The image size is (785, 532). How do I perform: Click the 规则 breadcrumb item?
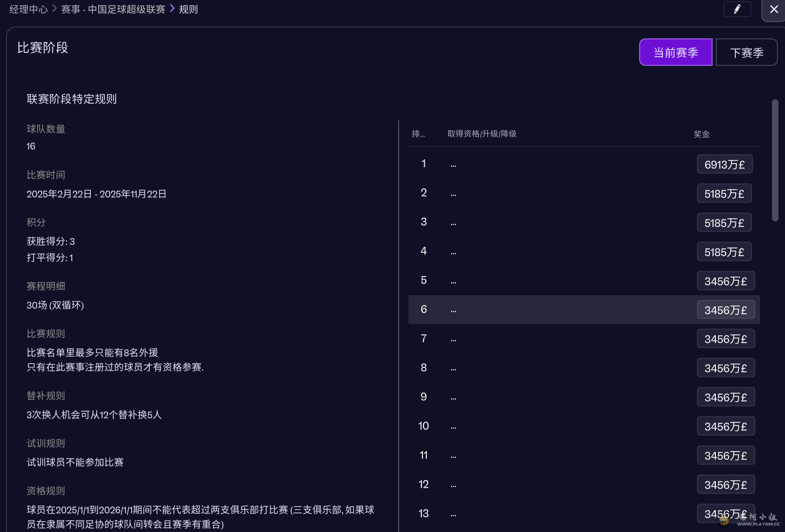189,9
